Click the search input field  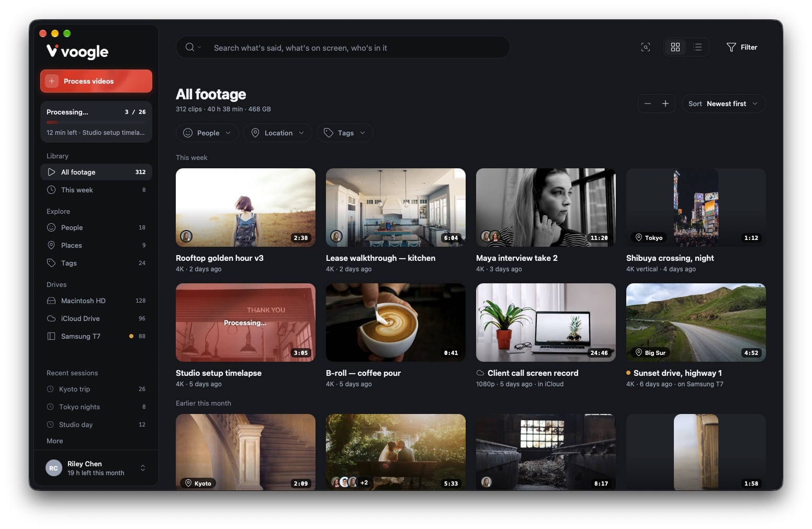[343, 47]
